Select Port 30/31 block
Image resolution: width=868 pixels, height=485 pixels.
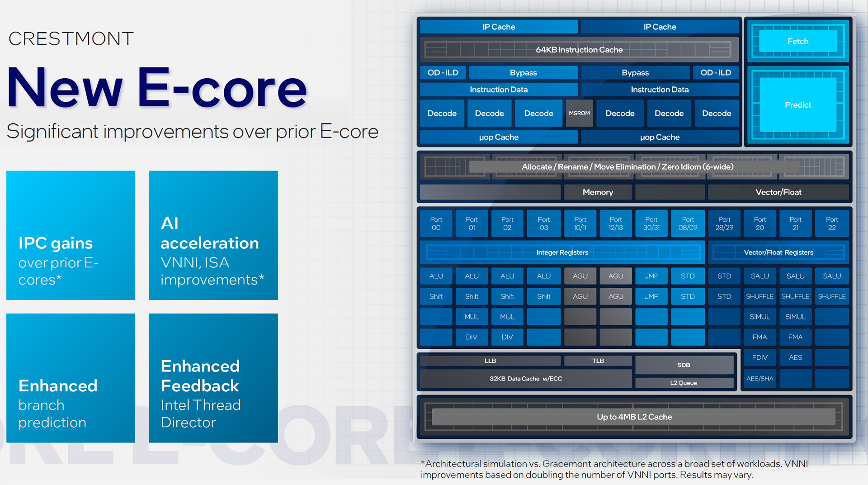pyautogui.click(x=651, y=223)
